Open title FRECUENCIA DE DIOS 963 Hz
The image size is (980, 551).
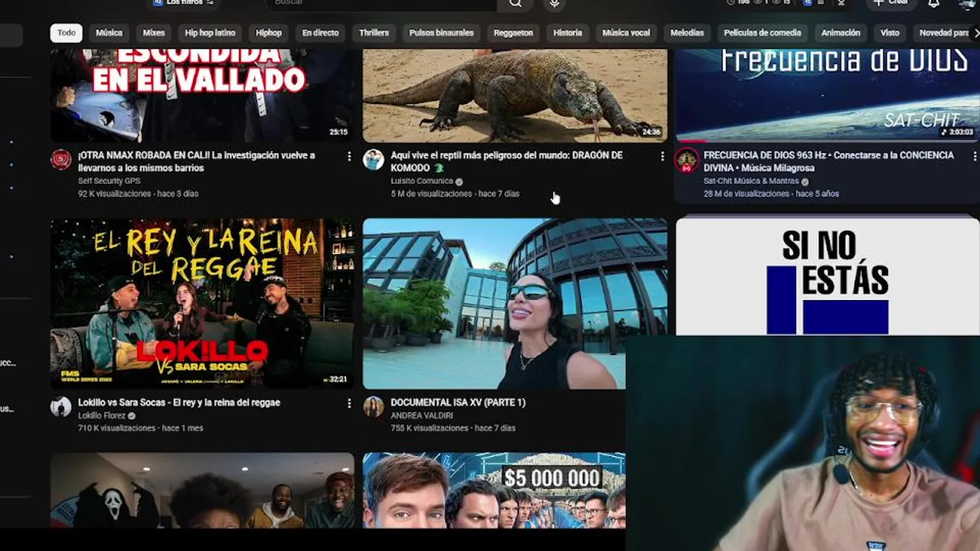828,161
